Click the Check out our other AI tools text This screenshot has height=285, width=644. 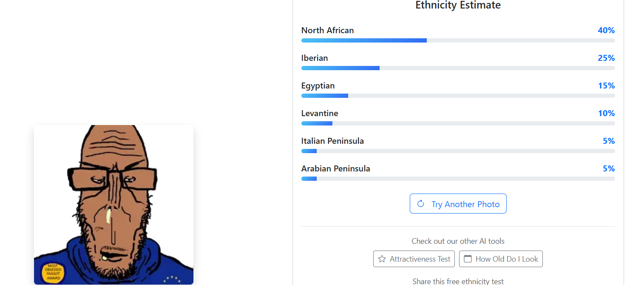[x=458, y=241]
